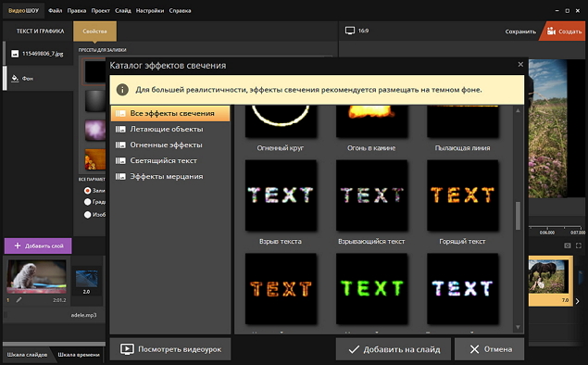Choose the Огонь в камине effect thumbnail
The image size is (588, 365).
click(x=371, y=121)
